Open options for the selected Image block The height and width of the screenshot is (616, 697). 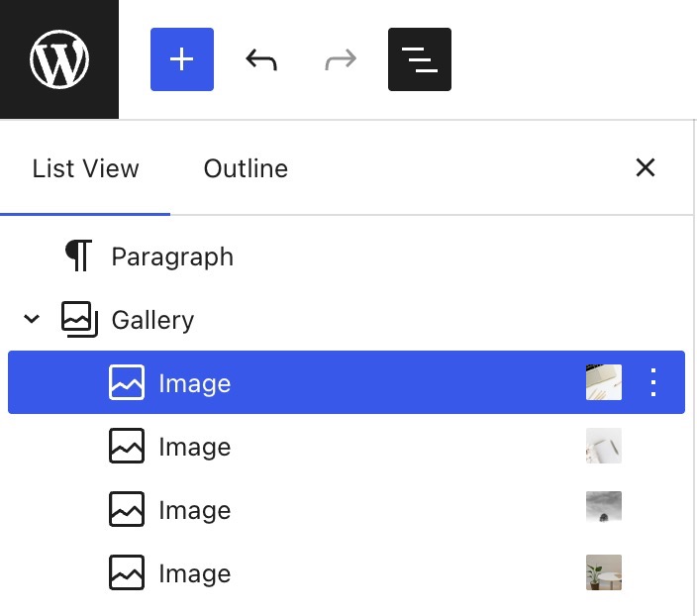click(x=653, y=382)
